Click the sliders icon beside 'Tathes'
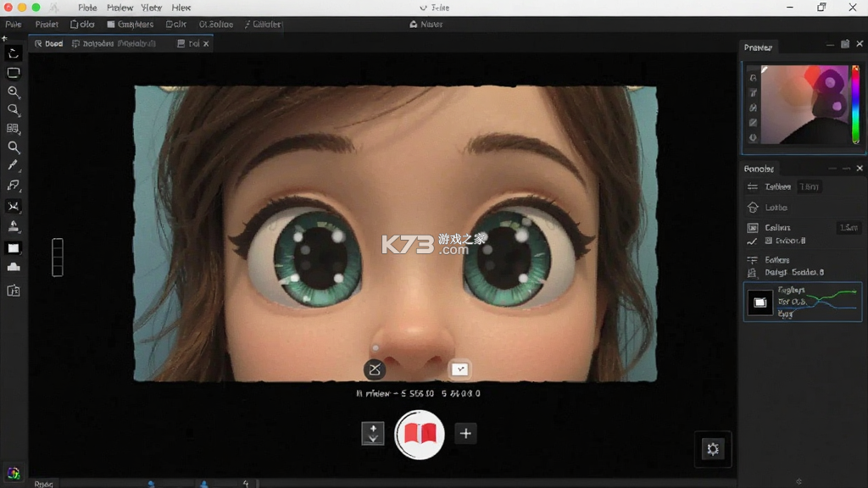The width and height of the screenshot is (868, 488). (x=753, y=187)
